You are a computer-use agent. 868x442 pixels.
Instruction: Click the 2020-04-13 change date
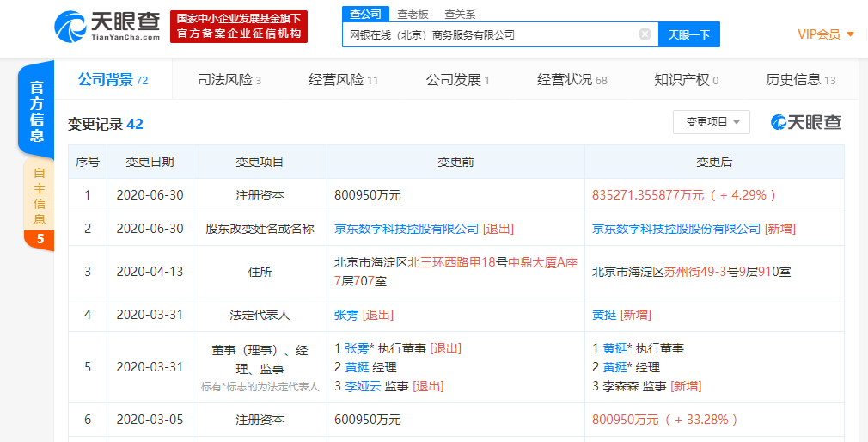pos(150,272)
